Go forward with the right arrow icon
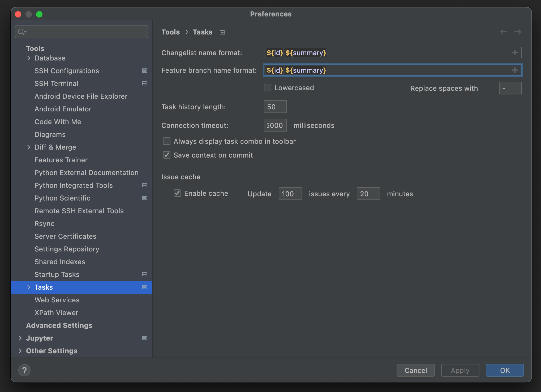Image resolution: width=541 pixels, height=392 pixels. tap(518, 32)
